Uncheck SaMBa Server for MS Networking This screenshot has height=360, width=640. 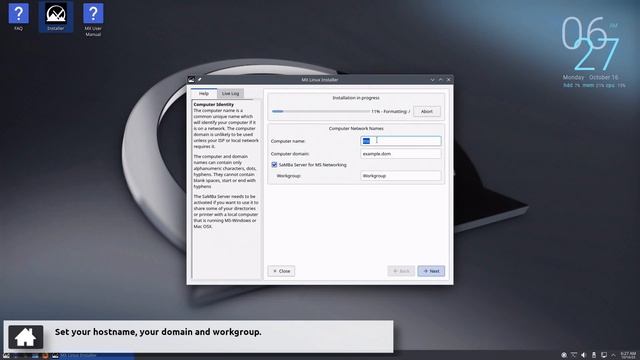[274, 165]
